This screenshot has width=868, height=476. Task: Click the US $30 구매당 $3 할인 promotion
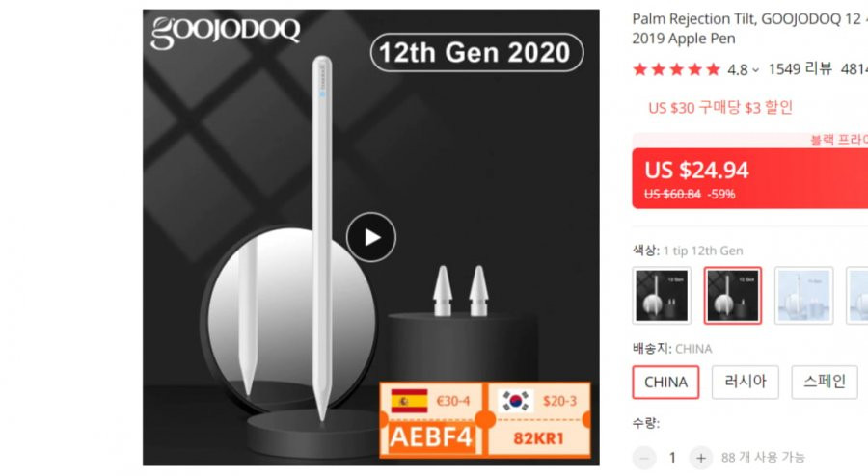coord(720,107)
